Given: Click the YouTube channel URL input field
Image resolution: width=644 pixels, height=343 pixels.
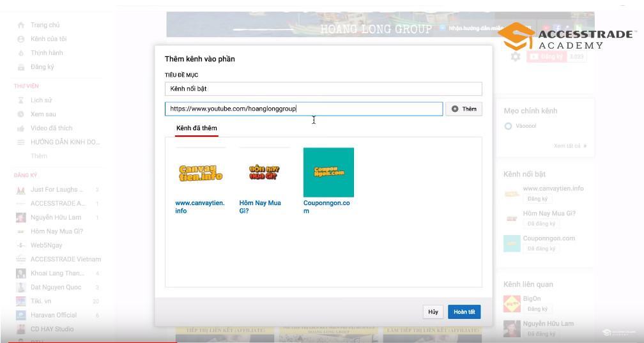Looking at the screenshot, I should point(304,109).
